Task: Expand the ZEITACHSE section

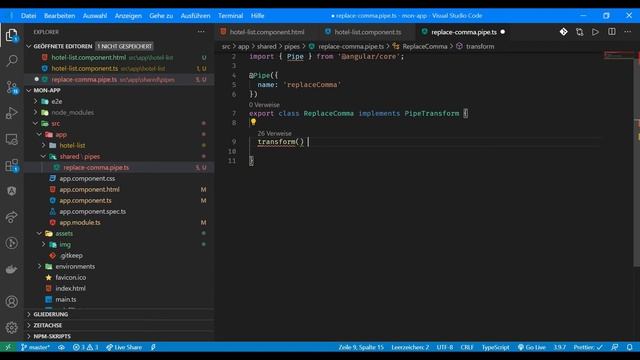Action: pyautogui.click(x=29, y=325)
